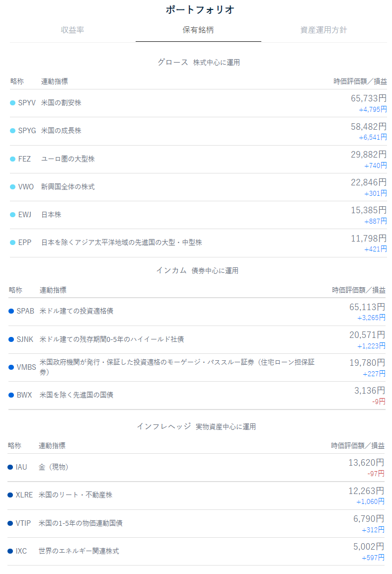Click the VMBS ticker label

tap(26, 367)
